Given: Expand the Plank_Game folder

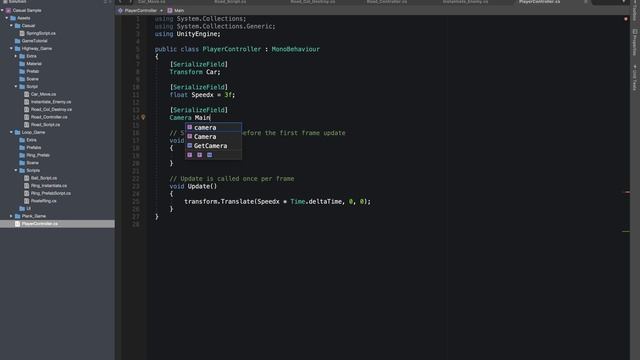Looking at the screenshot, I should (11, 216).
